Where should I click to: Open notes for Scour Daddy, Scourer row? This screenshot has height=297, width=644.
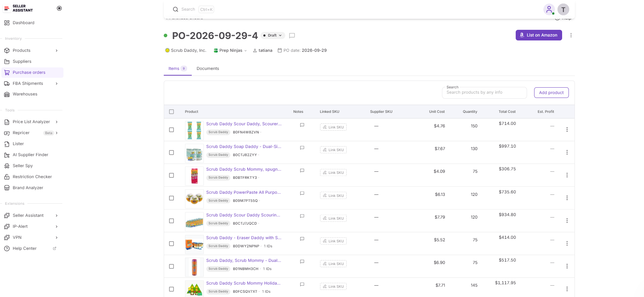(x=302, y=125)
